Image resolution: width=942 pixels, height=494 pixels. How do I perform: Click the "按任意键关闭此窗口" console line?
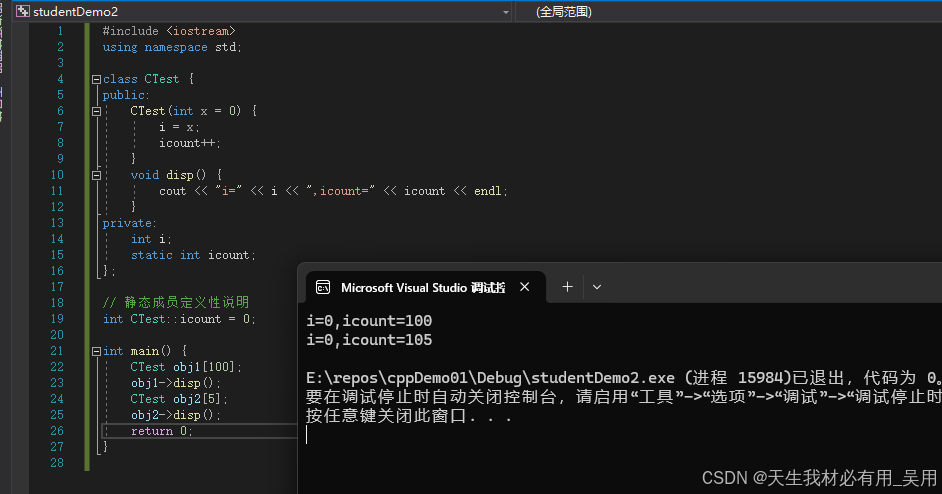(x=409, y=416)
